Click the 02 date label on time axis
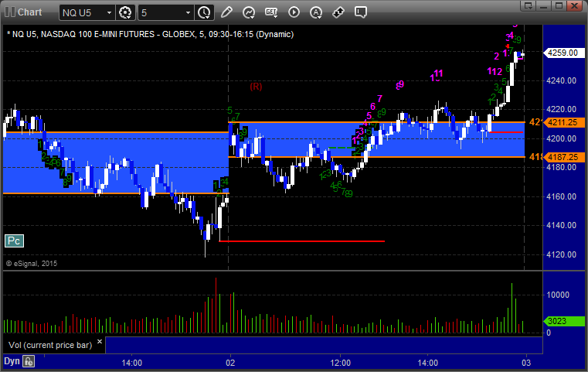 [230, 363]
